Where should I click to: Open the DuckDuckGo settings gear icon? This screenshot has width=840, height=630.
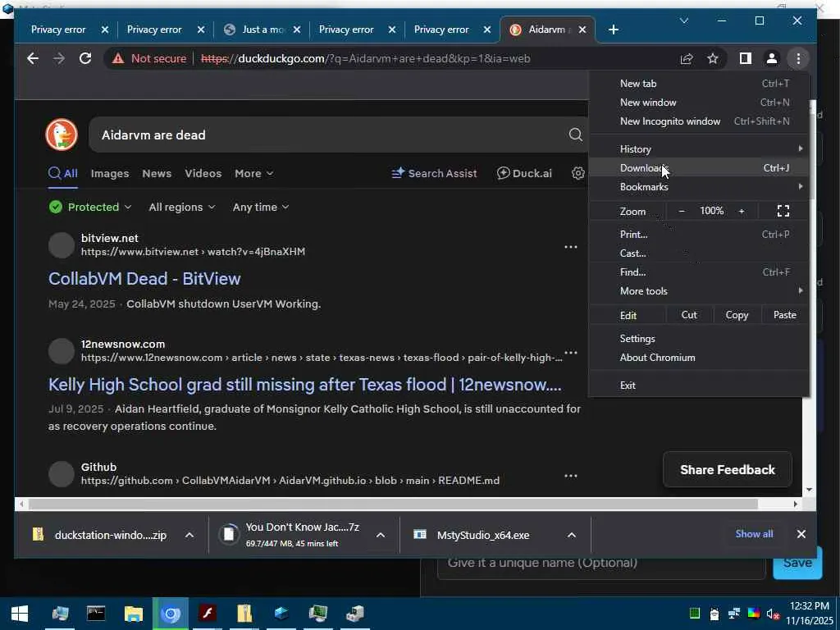pos(578,173)
